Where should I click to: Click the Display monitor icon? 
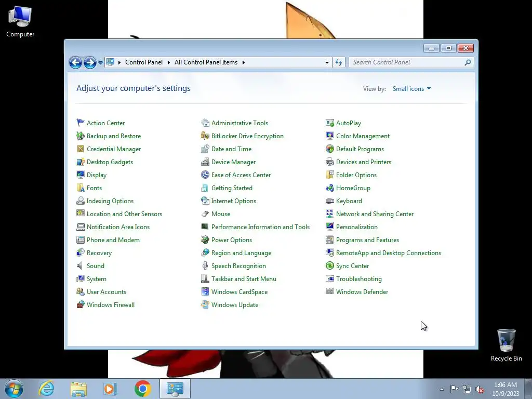coord(81,175)
